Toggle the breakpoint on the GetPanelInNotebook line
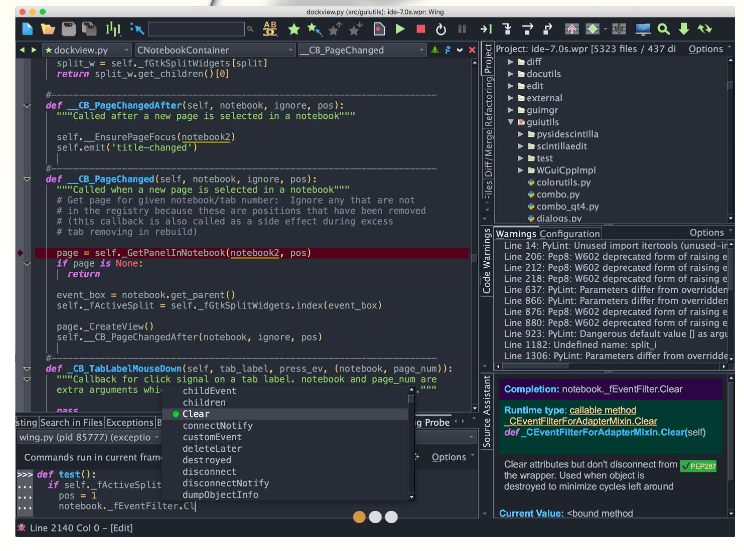 click(20, 253)
